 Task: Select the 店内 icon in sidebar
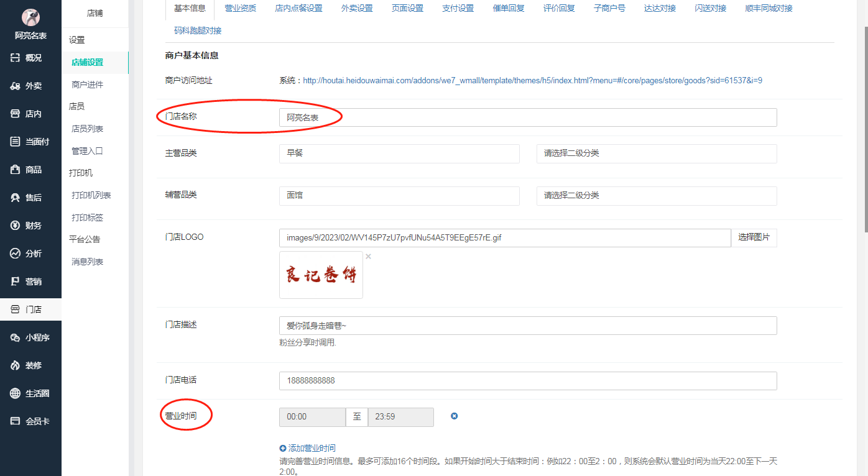click(16, 114)
